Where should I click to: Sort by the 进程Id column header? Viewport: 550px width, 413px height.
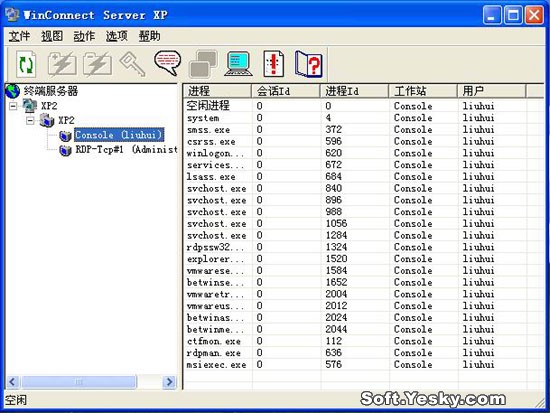point(354,91)
